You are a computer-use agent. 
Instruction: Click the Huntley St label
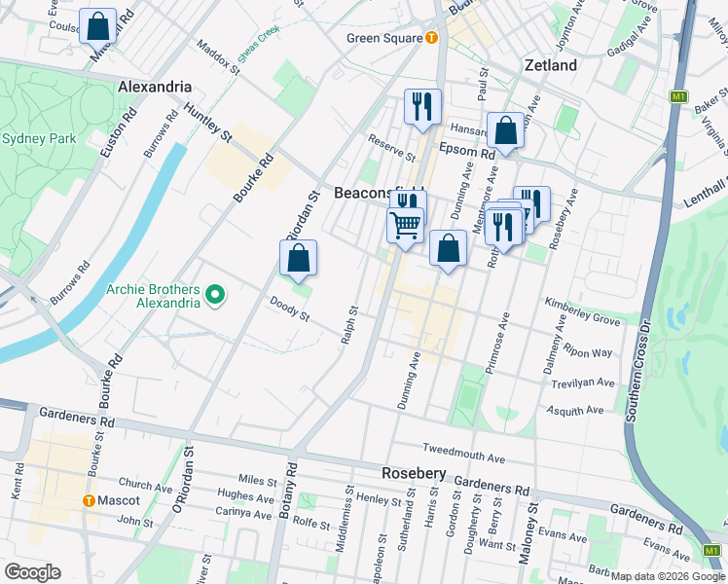[x=207, y=122]
